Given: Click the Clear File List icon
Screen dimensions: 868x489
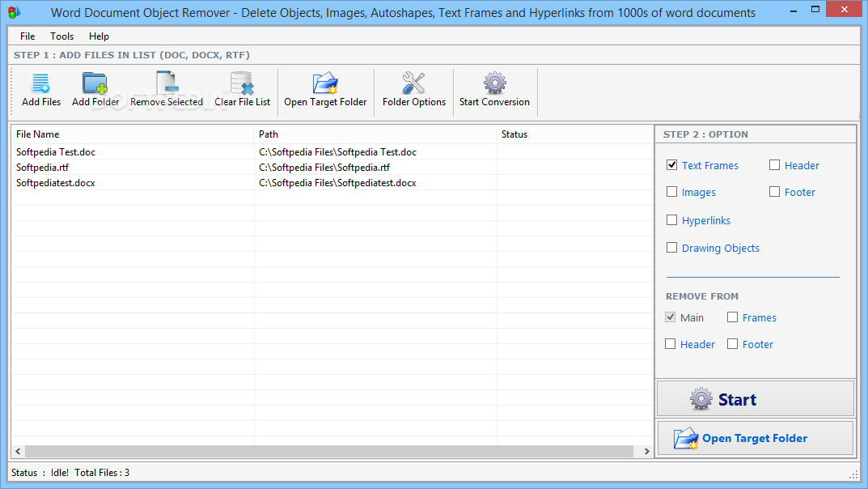Looking at the screenshot, I should (x=242, y=83).
